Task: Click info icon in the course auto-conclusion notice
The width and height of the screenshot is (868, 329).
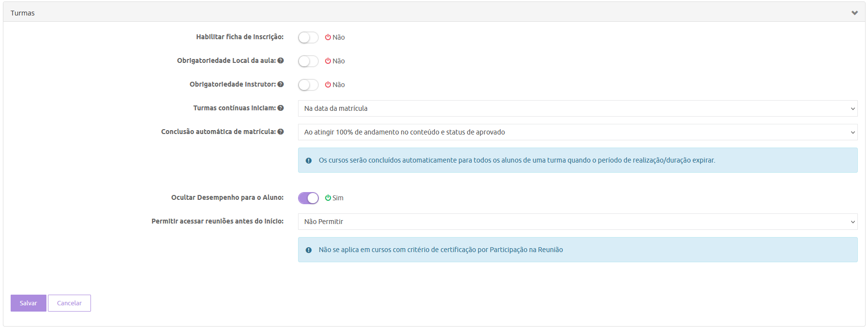Action: (x=309, y=161)
